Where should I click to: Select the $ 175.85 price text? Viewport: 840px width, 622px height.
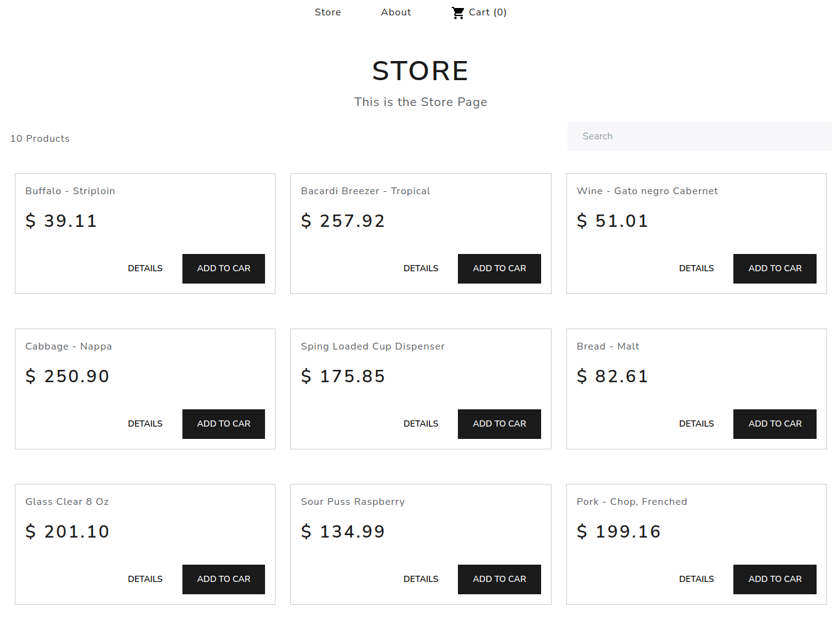[x=343, y=376]
